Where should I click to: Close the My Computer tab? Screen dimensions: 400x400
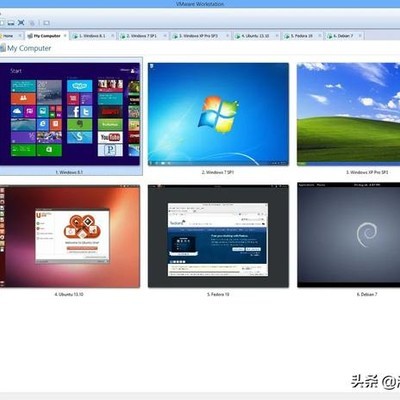coord(65,36)
